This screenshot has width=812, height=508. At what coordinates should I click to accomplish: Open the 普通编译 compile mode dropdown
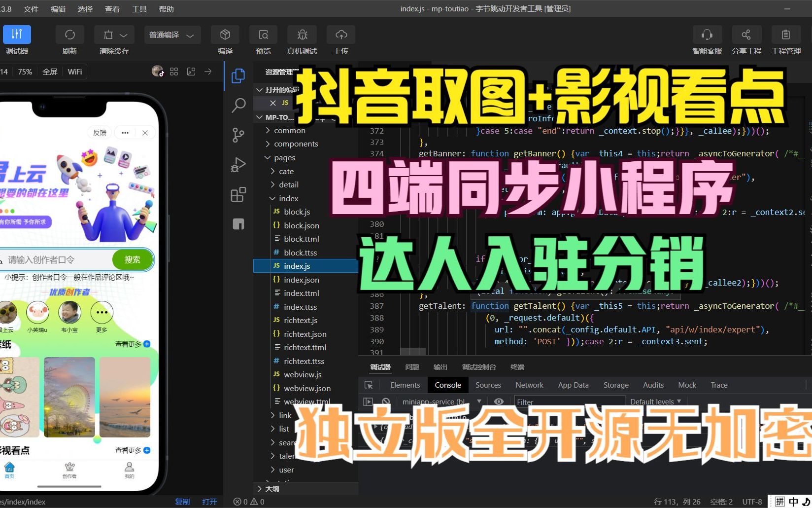pyautogui.click(x=172, y=35)
